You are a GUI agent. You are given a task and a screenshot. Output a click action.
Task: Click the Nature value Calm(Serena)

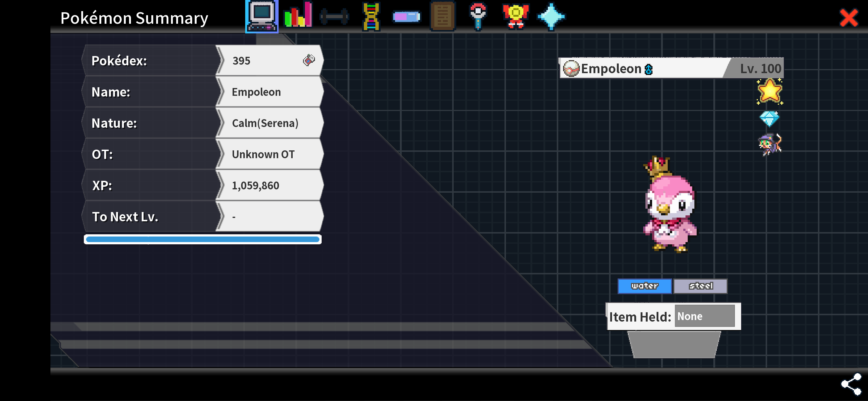coord(265,123)
